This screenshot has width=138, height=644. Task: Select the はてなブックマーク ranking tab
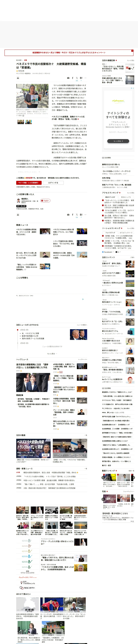tap(126, 232)
